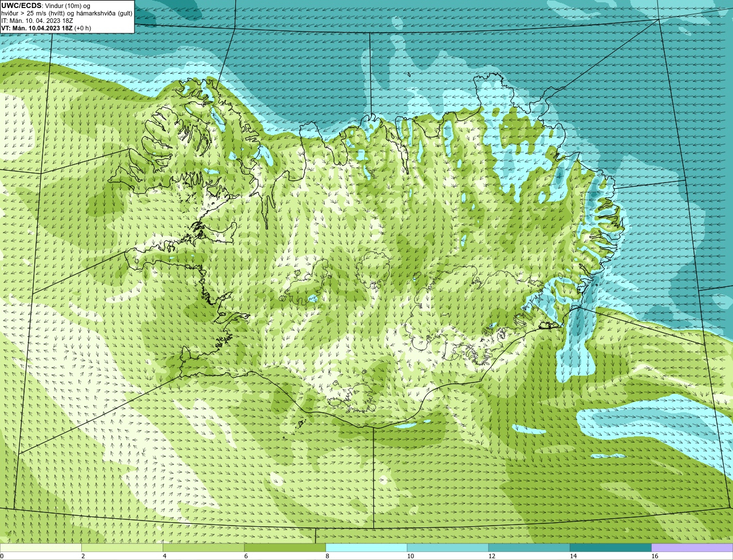Click the scale label "10"

point(411,556)
